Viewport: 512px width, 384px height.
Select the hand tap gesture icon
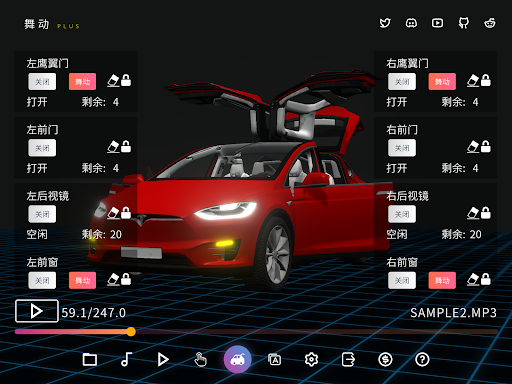click(x=200, y=360)
